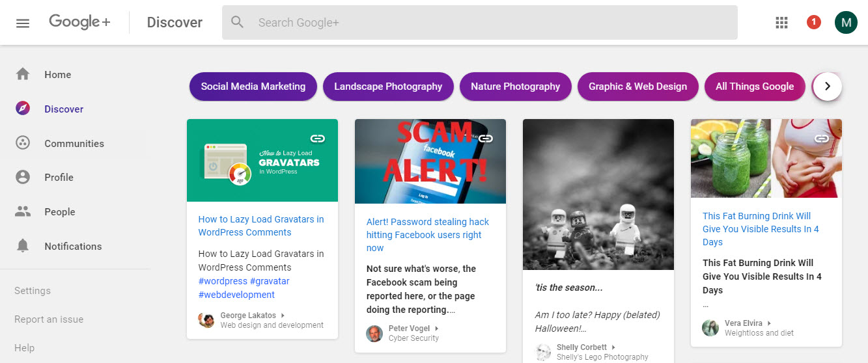Image resolution: width=868 pixels, height=363 pixels.
Task: Click the Communities circle icon
Action: click(23, 143)
